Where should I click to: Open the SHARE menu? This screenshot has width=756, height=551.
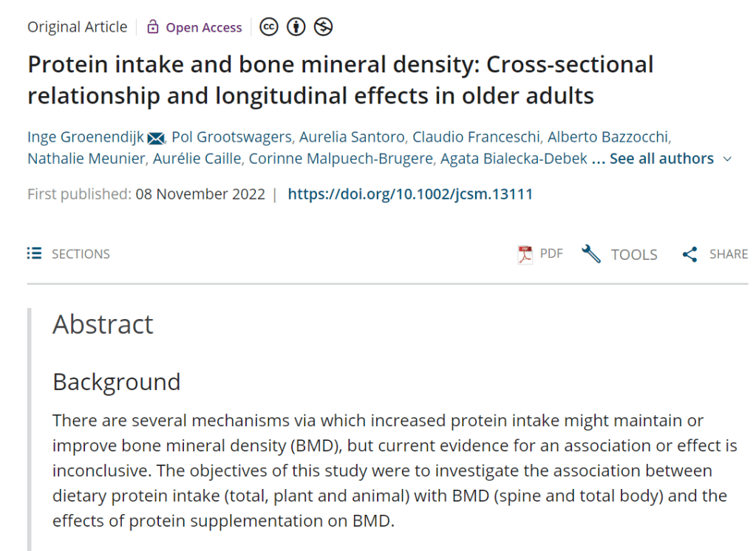pyautogui.click(x=728, y=254)
